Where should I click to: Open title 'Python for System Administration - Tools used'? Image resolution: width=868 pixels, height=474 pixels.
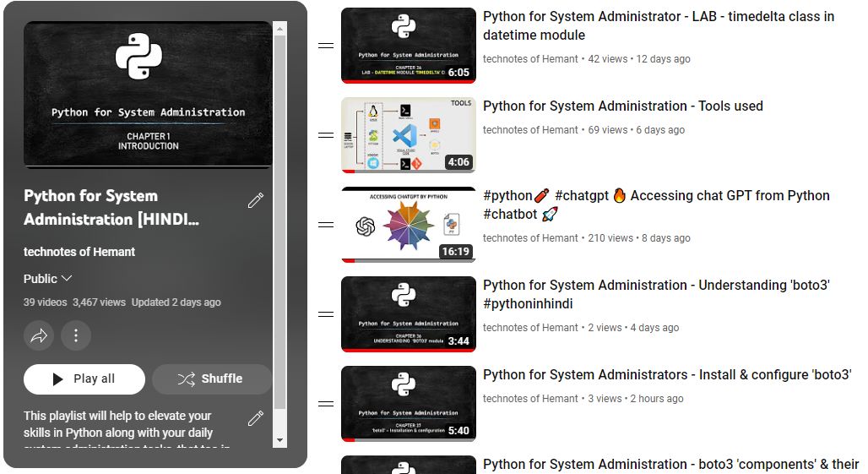coord(623,106)
